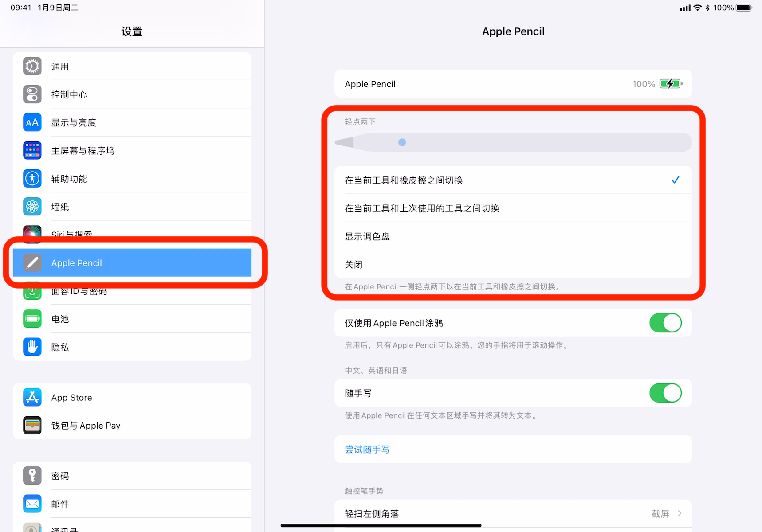Tap the Home Screen & Dock (主屏幕与程序坞) icon
Screen dimensions: 762x532
click(32, 150)
